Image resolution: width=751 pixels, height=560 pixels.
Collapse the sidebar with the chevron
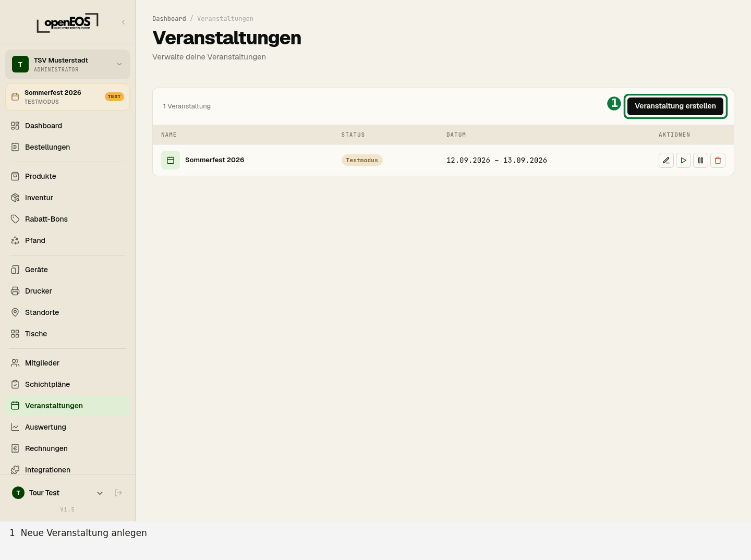point(124,22)
